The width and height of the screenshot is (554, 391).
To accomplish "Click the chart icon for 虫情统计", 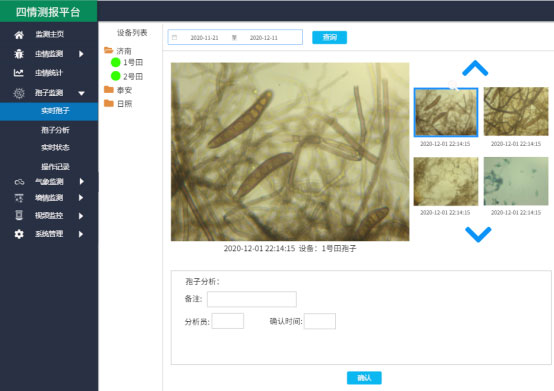I will point(18,73).
